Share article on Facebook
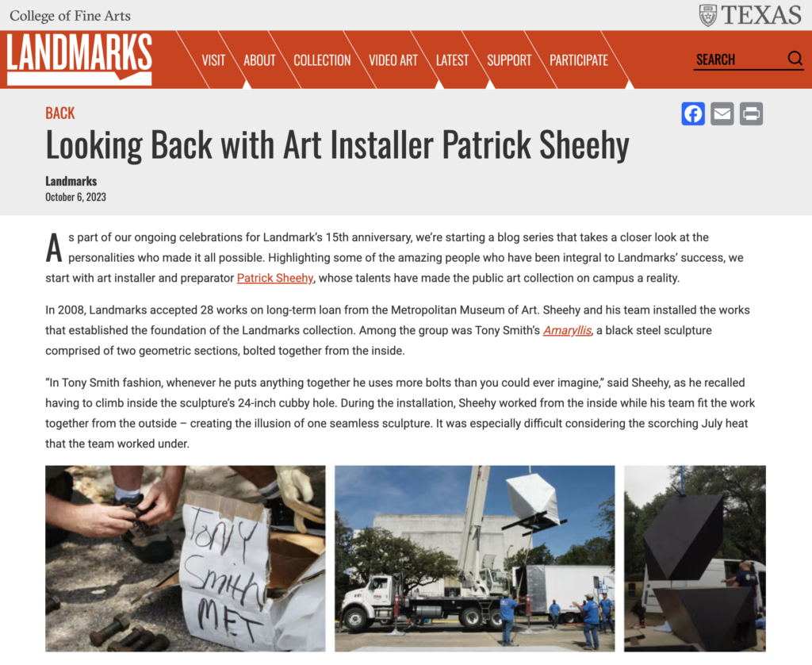The image size is (812, 665). [693, 114]
